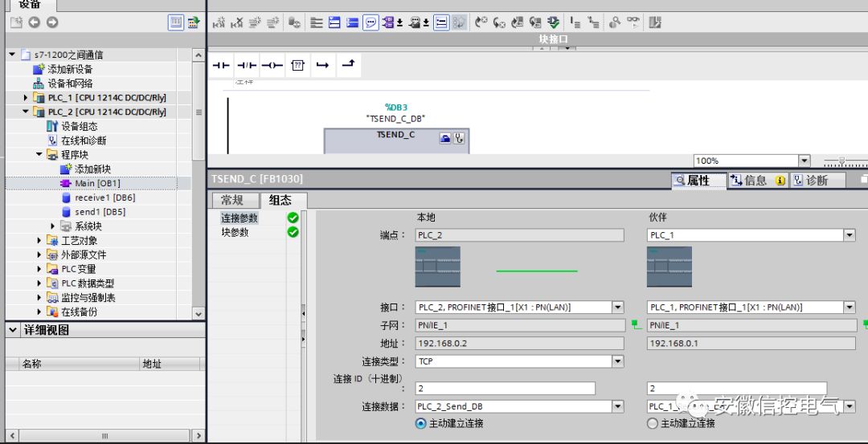Click the local connection ID field
This screenshot has height=444, width=868.
505,388
